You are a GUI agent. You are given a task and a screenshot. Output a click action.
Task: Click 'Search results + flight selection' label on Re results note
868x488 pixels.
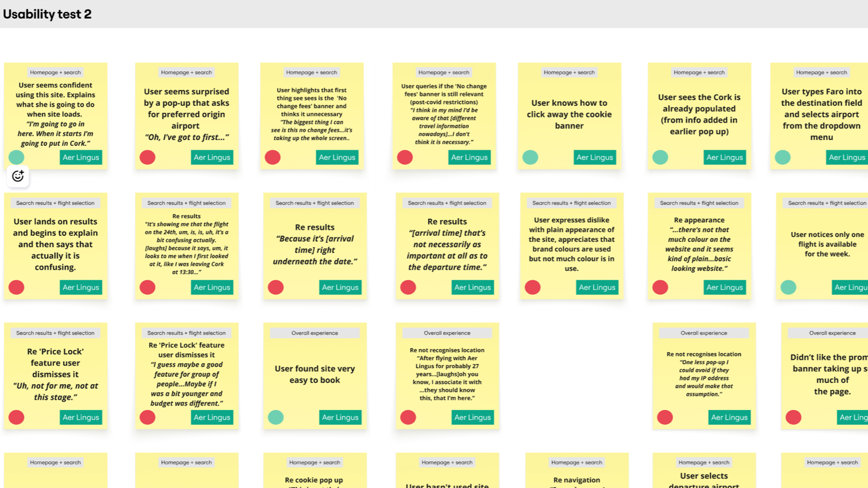click(314, 203)
